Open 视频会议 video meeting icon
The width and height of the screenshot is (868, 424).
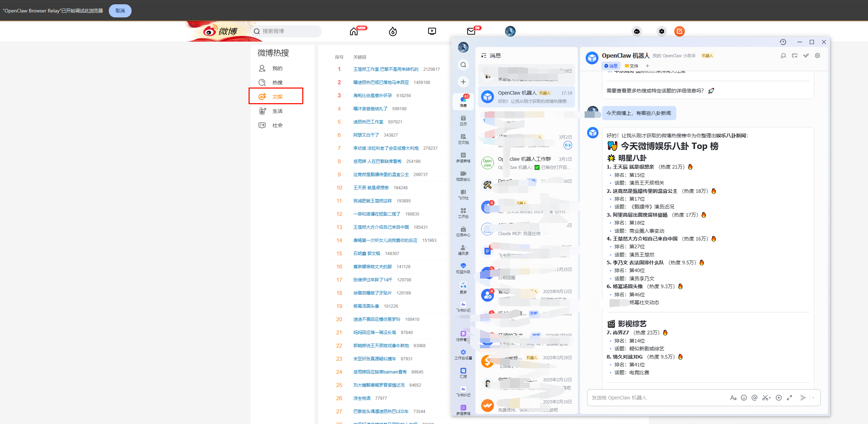(463, 176)
